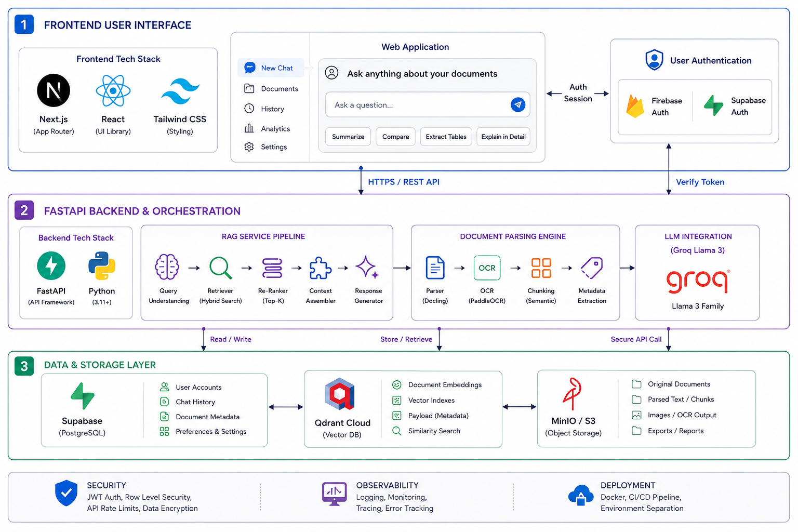Viewport: 798px width, 532px height.
Task: Click the Supabase PostgreSQL logo in storage layer
Action: click(83, 396)
